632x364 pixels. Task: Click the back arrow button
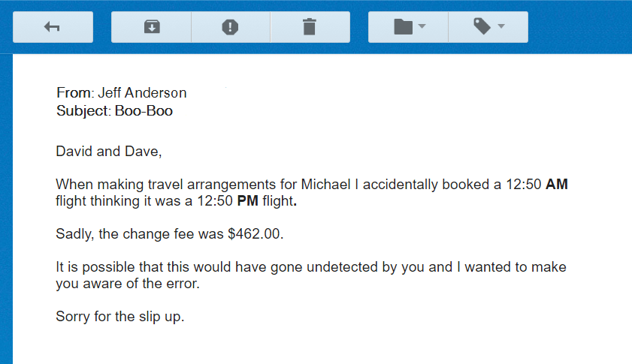tap(53, 27)
